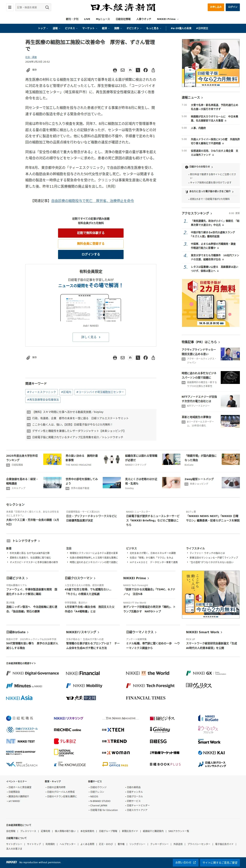This screenshot has height=868, width=246.
Task: Open the 東京湾岸 article thumbnail beside 世界の邸宅を探検
Action: coord(112,483)
